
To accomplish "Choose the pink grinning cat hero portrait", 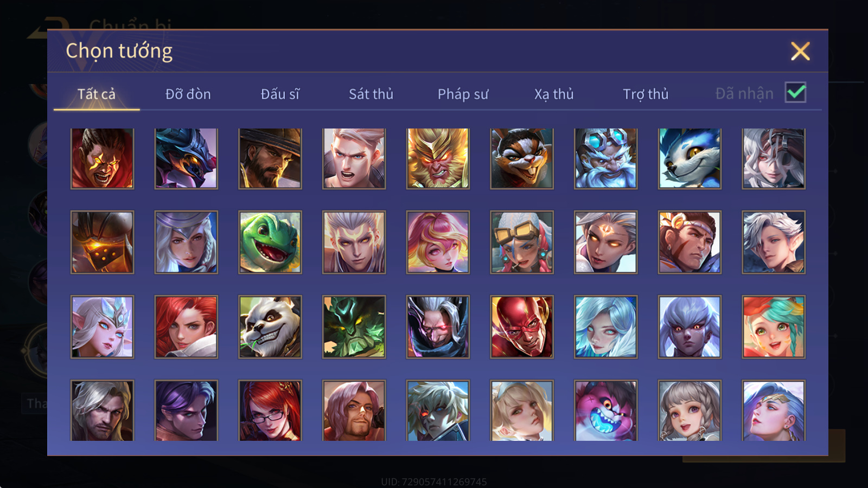I will [x=605, y=410].
